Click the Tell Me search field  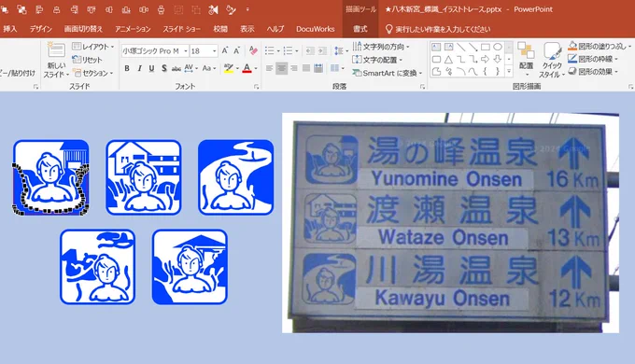[438, 29]
